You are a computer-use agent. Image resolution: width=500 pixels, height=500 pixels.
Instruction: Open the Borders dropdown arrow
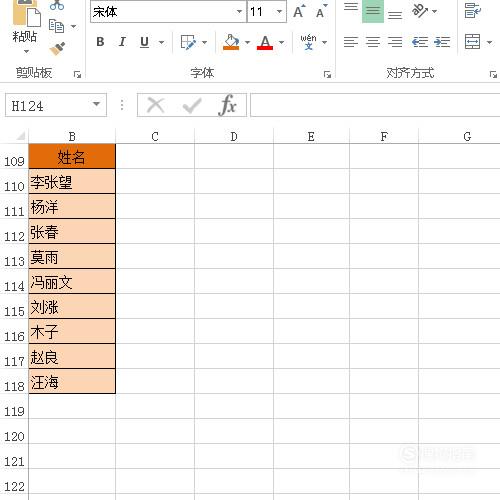coord(204,42)
